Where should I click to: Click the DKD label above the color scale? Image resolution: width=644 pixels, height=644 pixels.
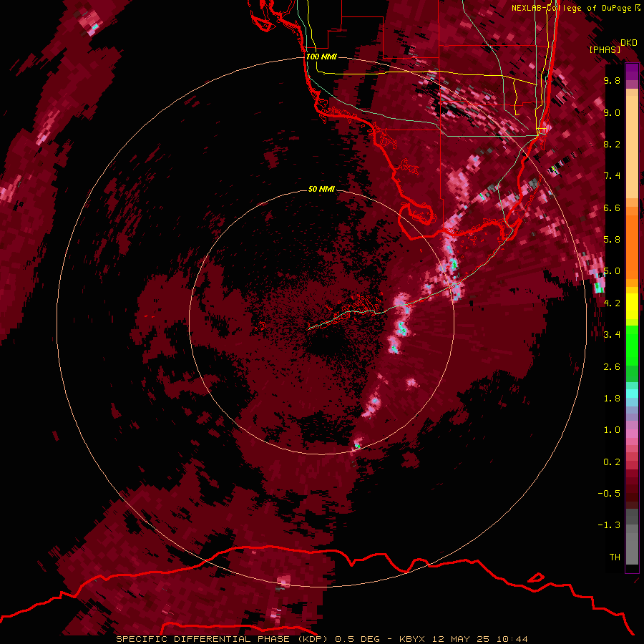[x=629, y=43]
